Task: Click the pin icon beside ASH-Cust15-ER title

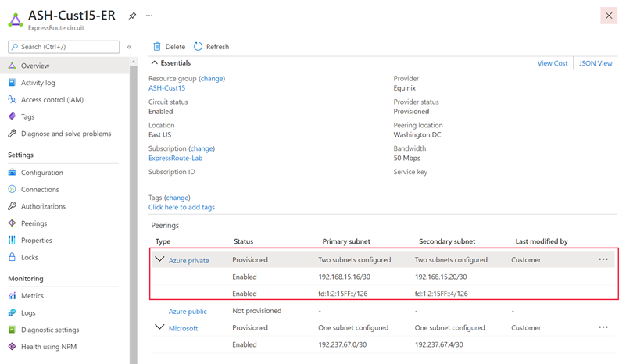Action: [133, 16]
